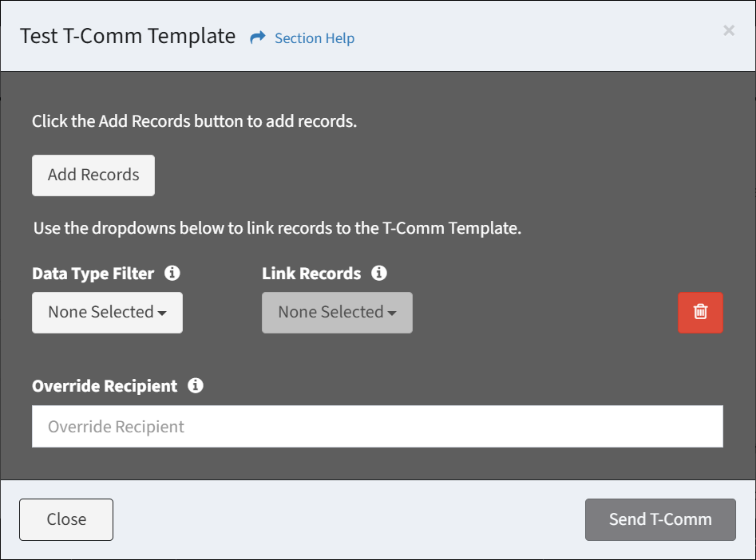Send the T-Comm using the footer button
This screenshot has height=560, width=756.
point(660,519)
